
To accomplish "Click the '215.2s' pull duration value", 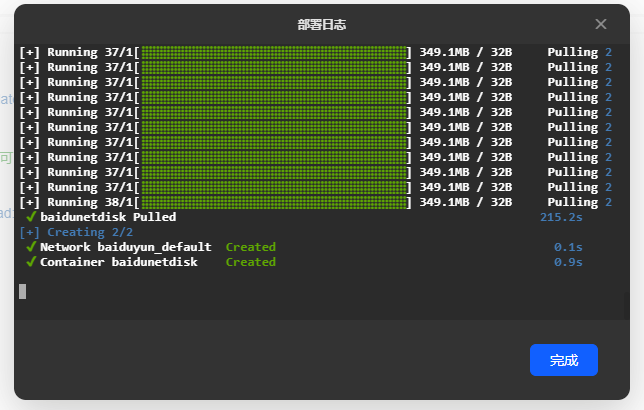I will (561, 217).
